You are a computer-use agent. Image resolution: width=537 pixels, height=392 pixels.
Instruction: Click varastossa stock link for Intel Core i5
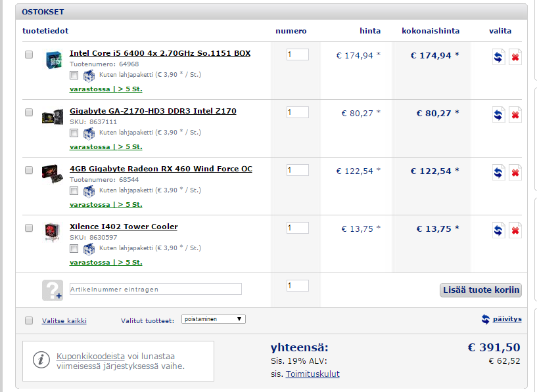pos(106,89)
